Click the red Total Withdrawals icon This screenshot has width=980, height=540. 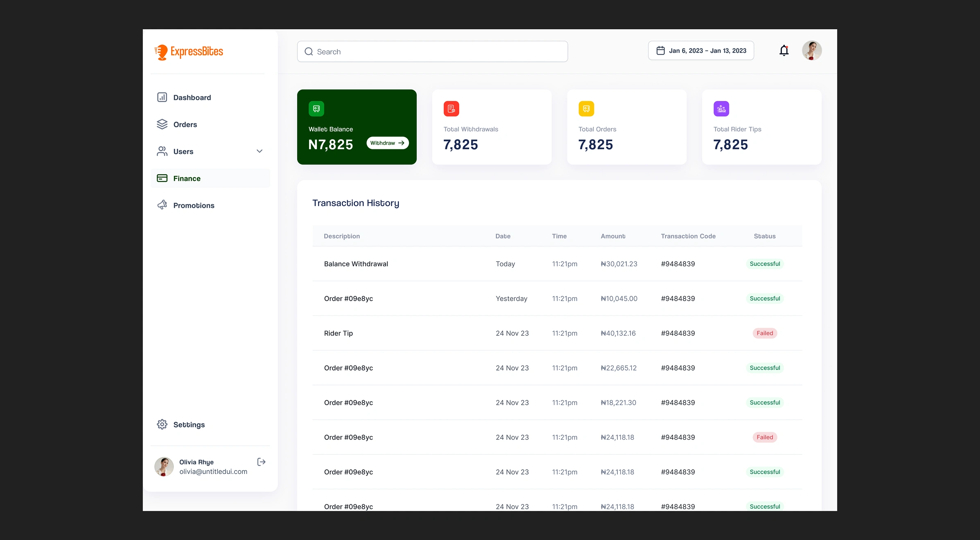tap(451, 109)
